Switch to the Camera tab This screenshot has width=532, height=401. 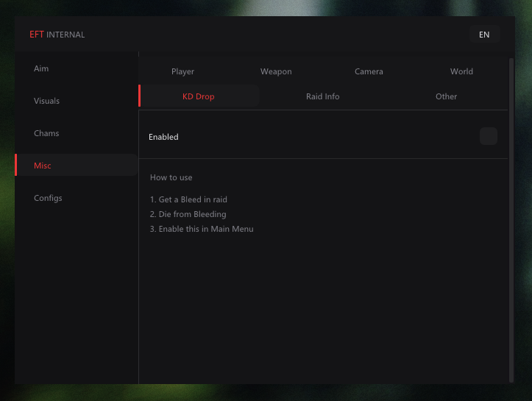point(369,71)
